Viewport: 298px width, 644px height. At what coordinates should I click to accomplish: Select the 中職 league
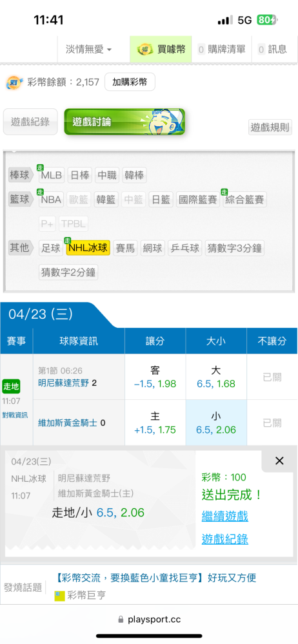click(x=107, y=175)
